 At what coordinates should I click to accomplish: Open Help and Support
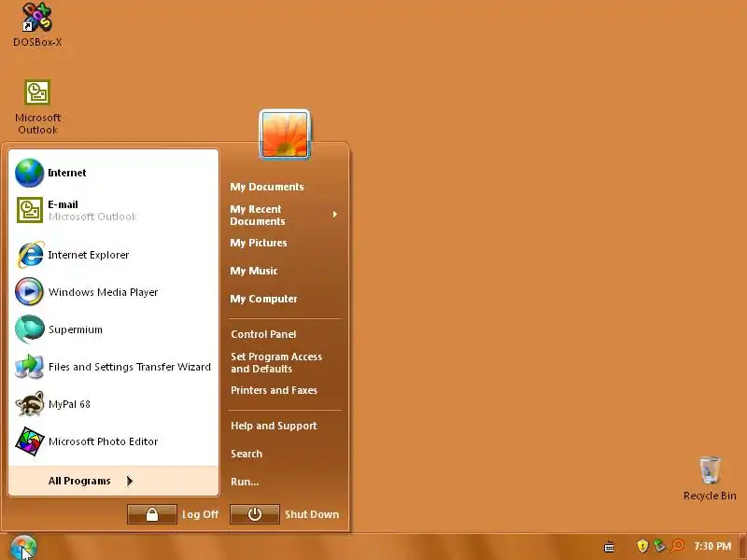point(285,426)
